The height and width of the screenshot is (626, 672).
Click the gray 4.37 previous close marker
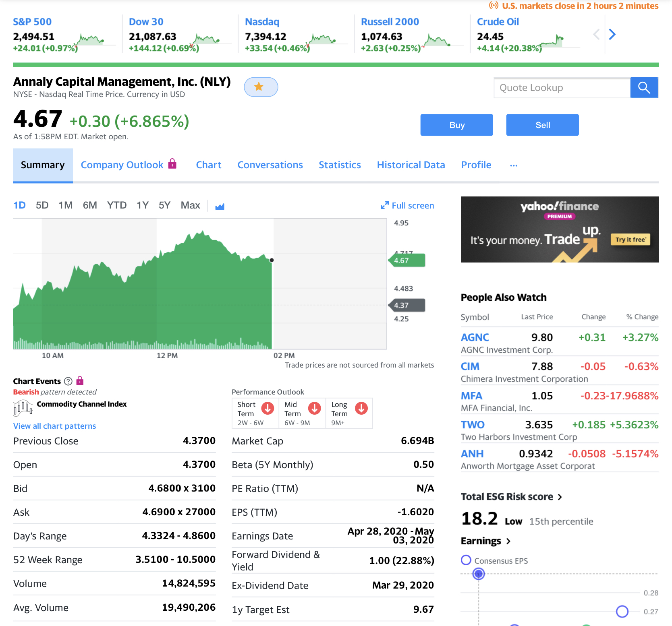[x=407, y=305]
